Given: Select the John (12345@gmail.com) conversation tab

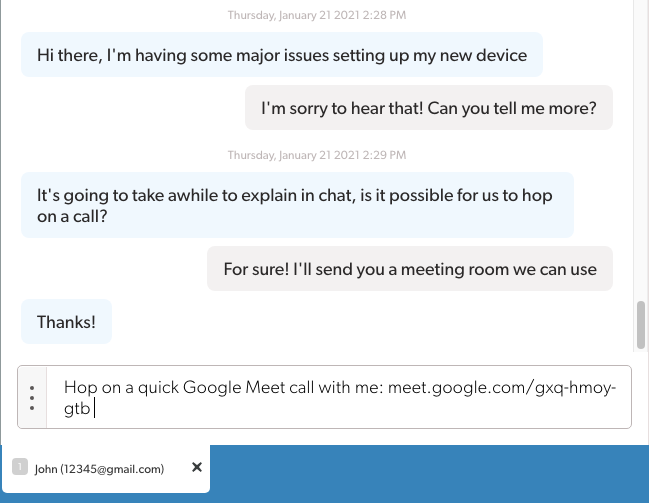Looking at the screenshot, I should [98, 468].
